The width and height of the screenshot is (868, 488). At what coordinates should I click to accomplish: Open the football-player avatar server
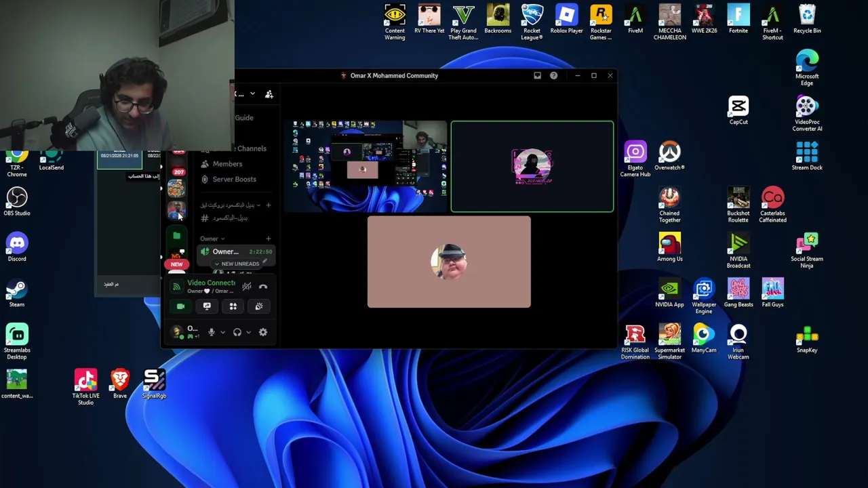click(x=176, y=211)
